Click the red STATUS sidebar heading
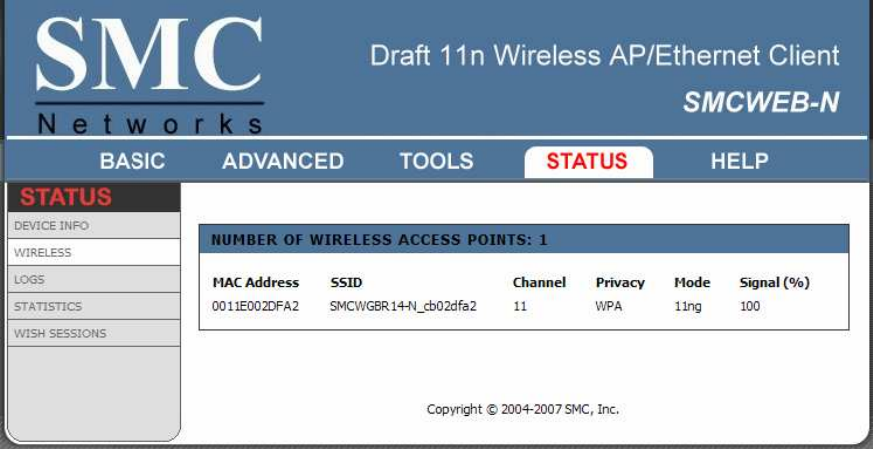 coord(66,197)
